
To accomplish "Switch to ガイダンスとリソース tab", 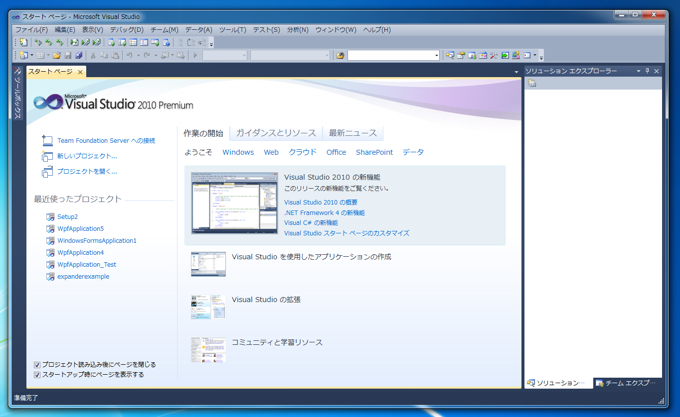I will pos(276,133).
